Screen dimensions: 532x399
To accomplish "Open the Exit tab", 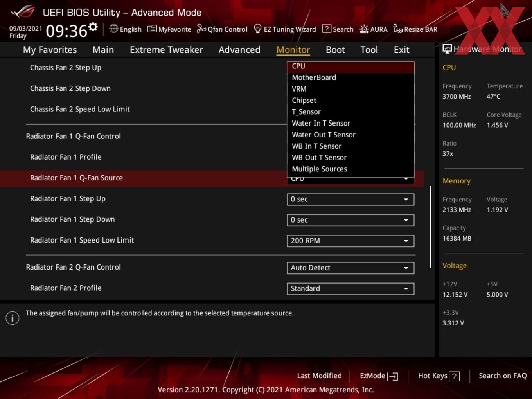I will [401, 50].
